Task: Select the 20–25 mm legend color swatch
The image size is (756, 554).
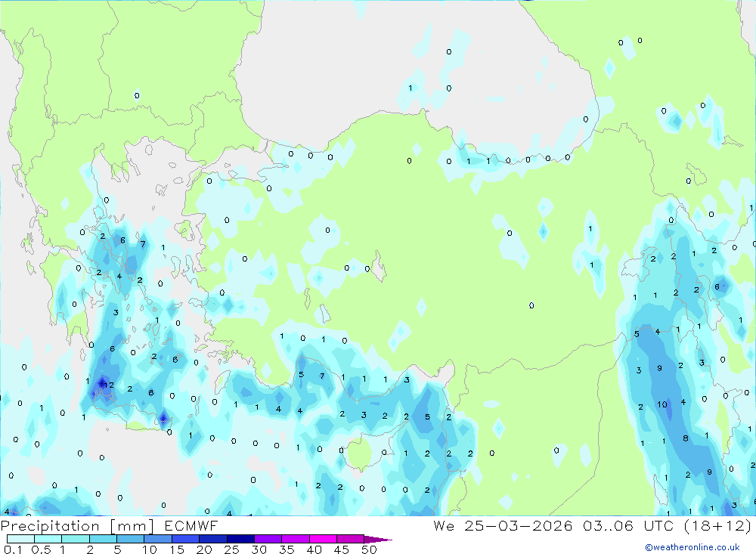Action: [212, 539]
